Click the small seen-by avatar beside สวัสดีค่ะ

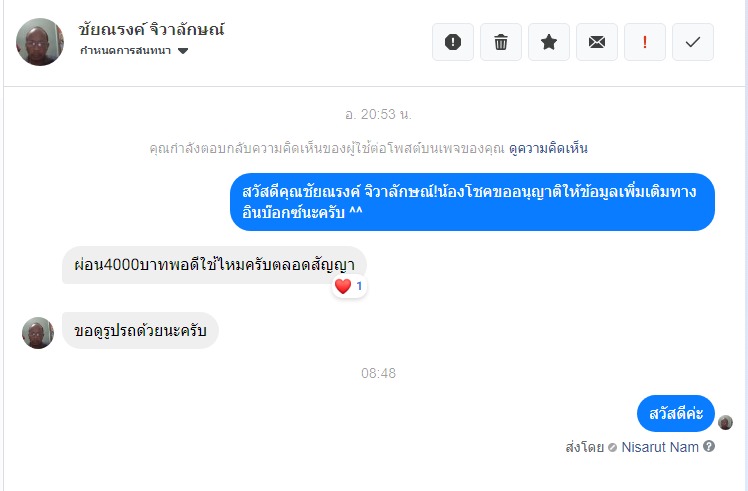(725, 423)
